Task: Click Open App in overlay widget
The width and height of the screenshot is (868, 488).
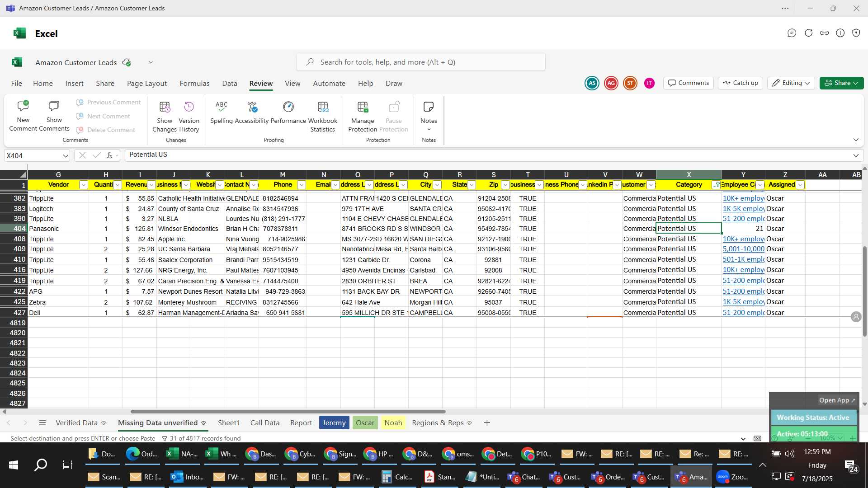Action: (837, 400)
